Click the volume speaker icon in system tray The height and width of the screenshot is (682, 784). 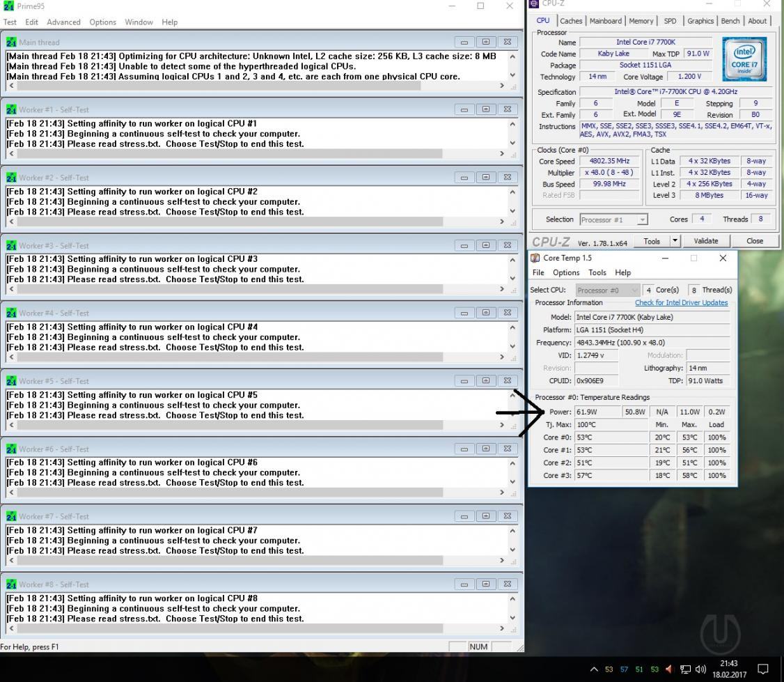(x=700, y=669)
